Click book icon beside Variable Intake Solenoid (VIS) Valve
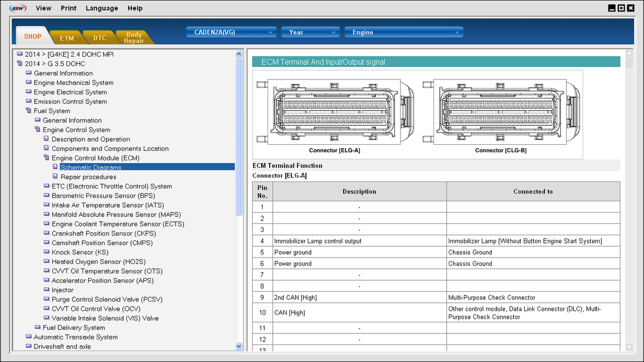644x362 pixels. tap(47, 318)
